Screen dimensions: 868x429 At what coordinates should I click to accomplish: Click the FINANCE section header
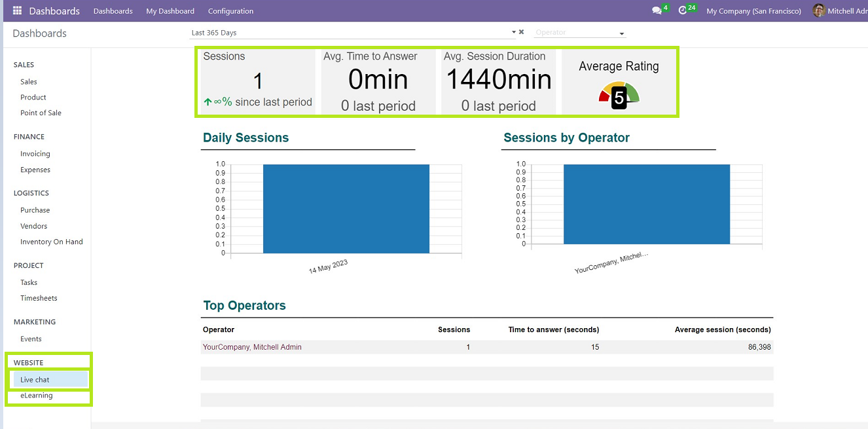(29, 137)
